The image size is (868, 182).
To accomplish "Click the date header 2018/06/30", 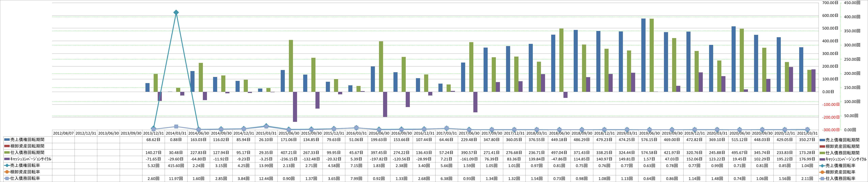I will [x=559, y=133].
